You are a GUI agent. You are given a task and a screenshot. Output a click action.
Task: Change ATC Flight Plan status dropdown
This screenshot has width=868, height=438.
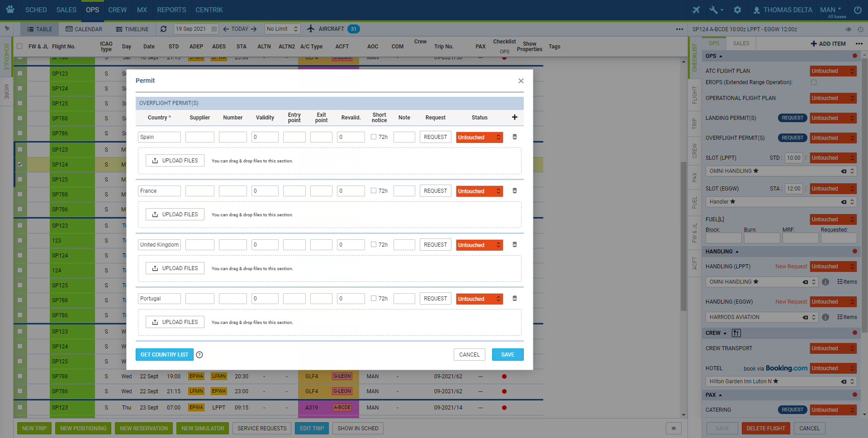pos(833,71)
